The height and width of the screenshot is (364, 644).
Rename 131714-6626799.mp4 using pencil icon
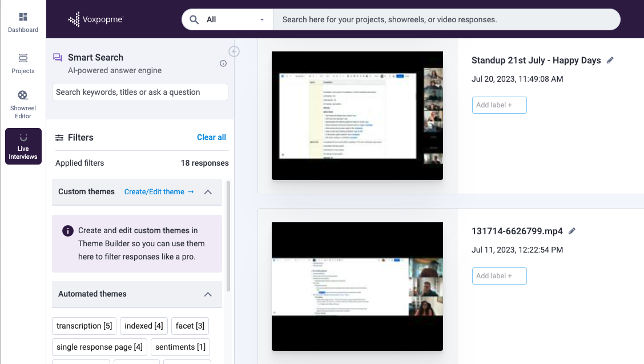point(572,231)
